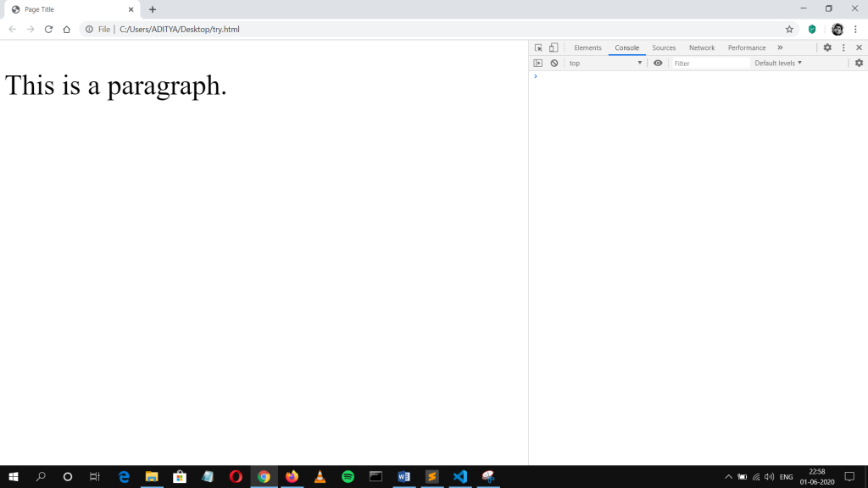Viewport: 868px width, 488px height.
Task: Open DevTools settings gear in the tab bar
Action: pos(827,48)
